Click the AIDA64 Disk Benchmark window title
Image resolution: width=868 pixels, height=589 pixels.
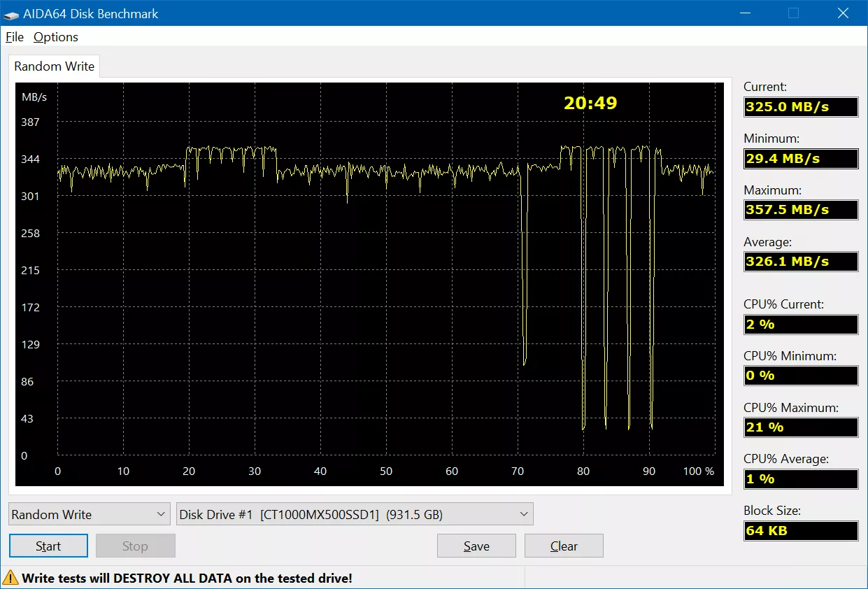coord(92,13)
